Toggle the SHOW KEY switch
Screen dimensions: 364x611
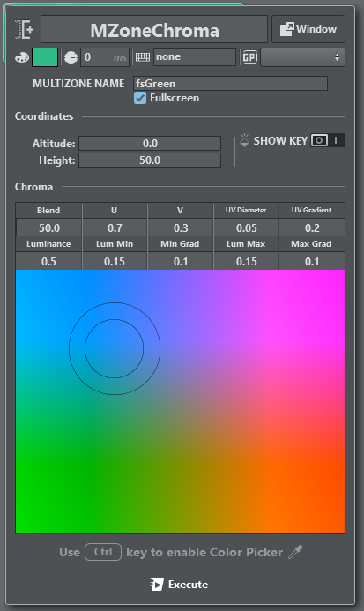(328, 140)
